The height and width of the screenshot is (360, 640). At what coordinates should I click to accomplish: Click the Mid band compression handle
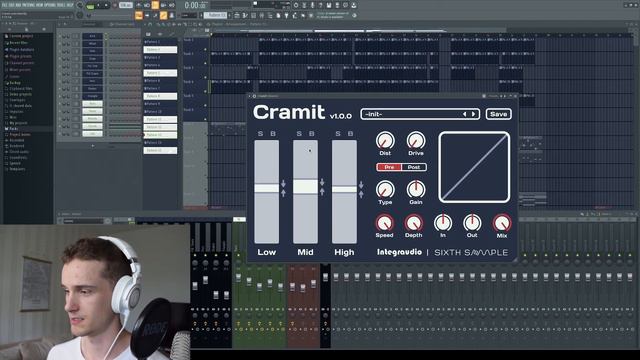pyautogui.click(x=305, y=187)
